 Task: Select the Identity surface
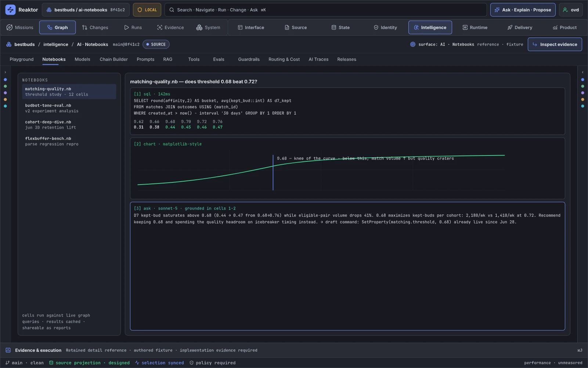[385, 28]
